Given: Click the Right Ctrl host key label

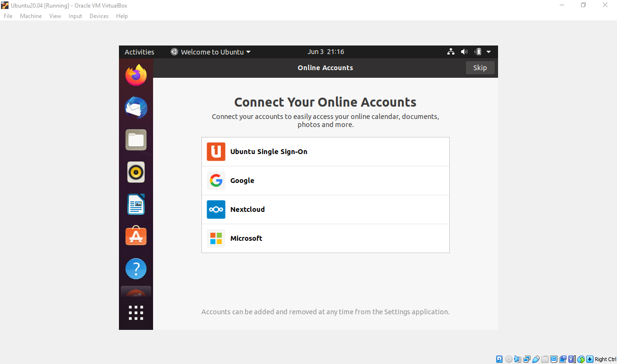Looking at the screenshot, I should click(606, 359).
